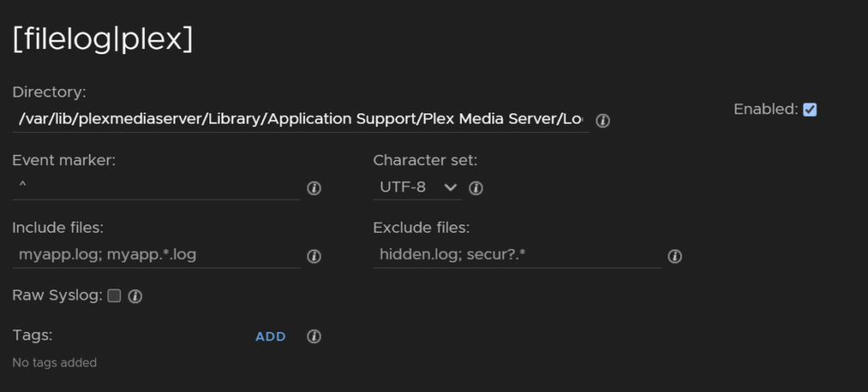Click info icon next to Tags ADD
The image size is (868, 392).
point(314,337)
